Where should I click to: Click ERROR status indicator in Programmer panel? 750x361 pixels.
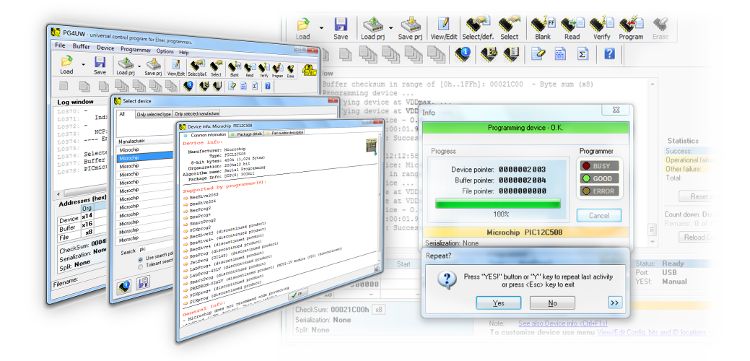coord(599,191)
